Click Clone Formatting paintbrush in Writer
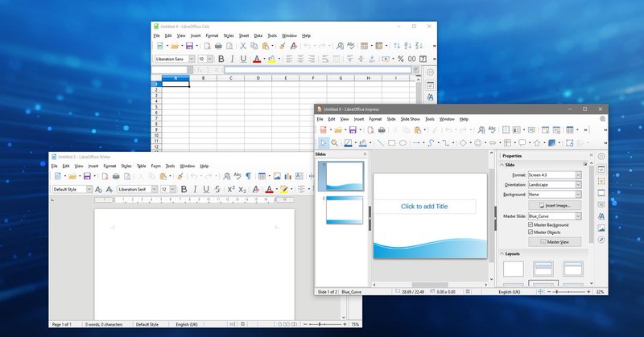Viewport: 644px width, 337px height. tap(180, 176)
